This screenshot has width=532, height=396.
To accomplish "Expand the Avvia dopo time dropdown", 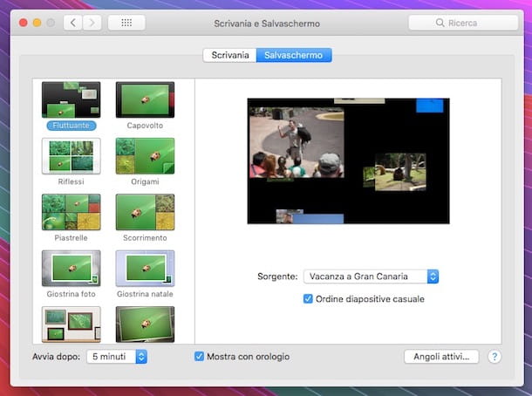I will pos(117,357).
